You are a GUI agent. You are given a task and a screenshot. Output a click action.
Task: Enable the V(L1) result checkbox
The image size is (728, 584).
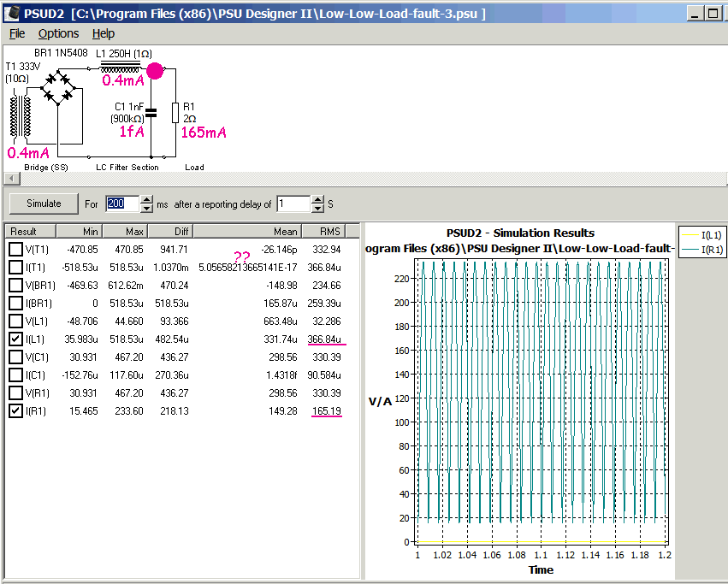point(15,321)
